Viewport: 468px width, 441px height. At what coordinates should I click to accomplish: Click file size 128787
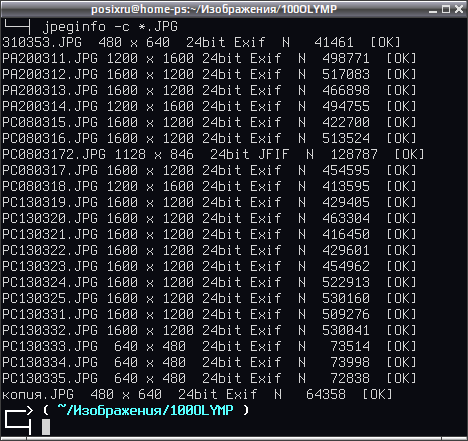pyautogui.click(x=354, y=154)
